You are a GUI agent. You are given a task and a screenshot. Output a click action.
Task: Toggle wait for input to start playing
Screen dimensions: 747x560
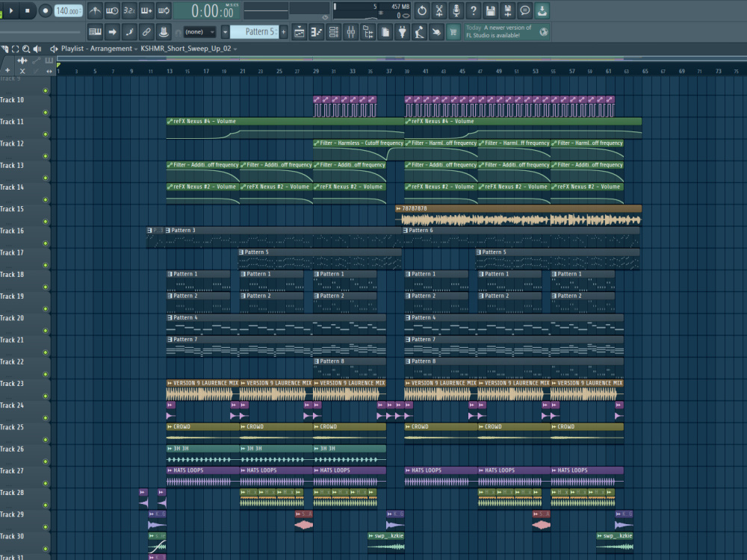tap(112, 10)
